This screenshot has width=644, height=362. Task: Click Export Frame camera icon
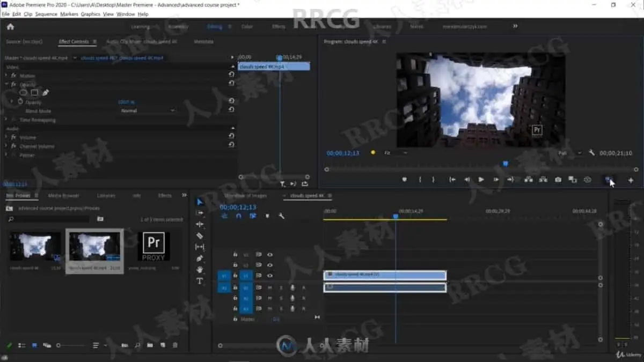(558, 180)
